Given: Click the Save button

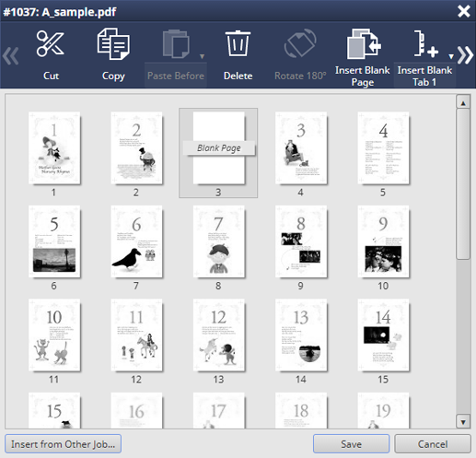Looking at the screenshot, I should coord(351,444).
